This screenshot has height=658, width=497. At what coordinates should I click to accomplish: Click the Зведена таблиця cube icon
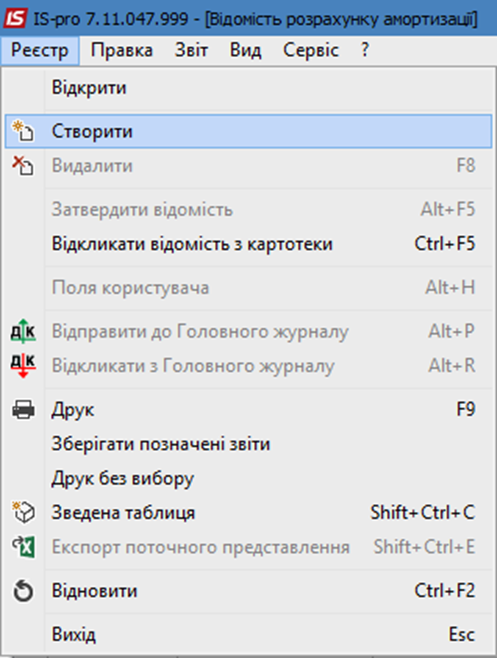24,512
